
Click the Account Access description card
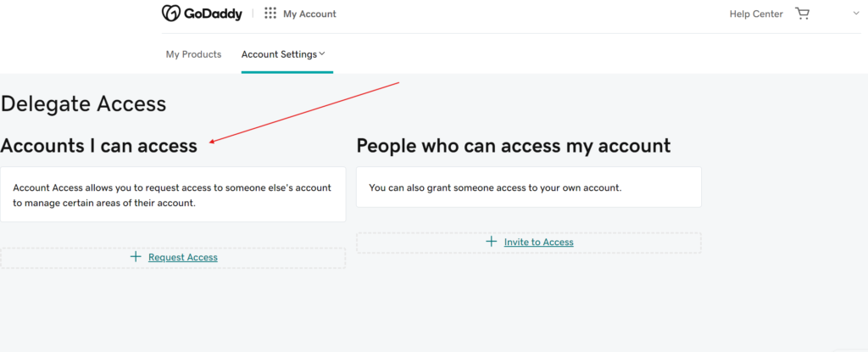pyautogui.click(x=173, y=194)
